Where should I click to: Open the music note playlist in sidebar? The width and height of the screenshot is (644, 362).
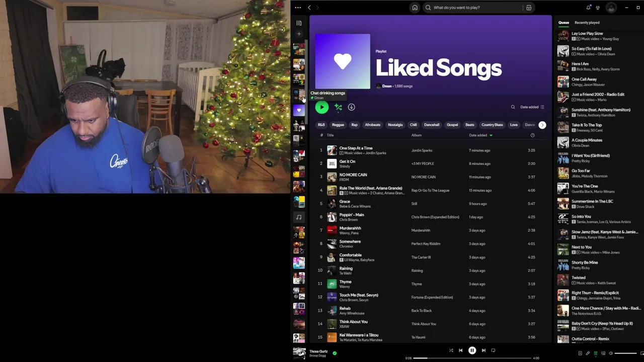[x=299, y=217]
